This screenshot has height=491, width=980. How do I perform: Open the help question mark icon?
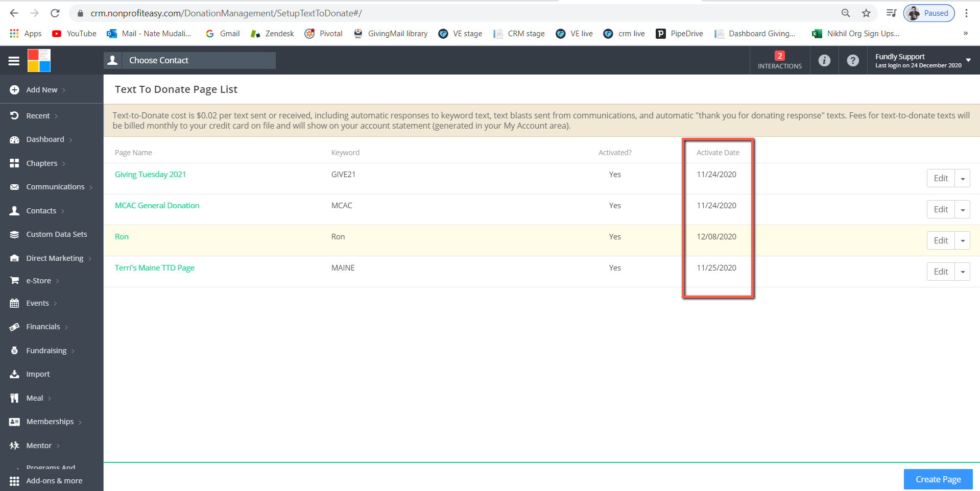click(853, 60)
